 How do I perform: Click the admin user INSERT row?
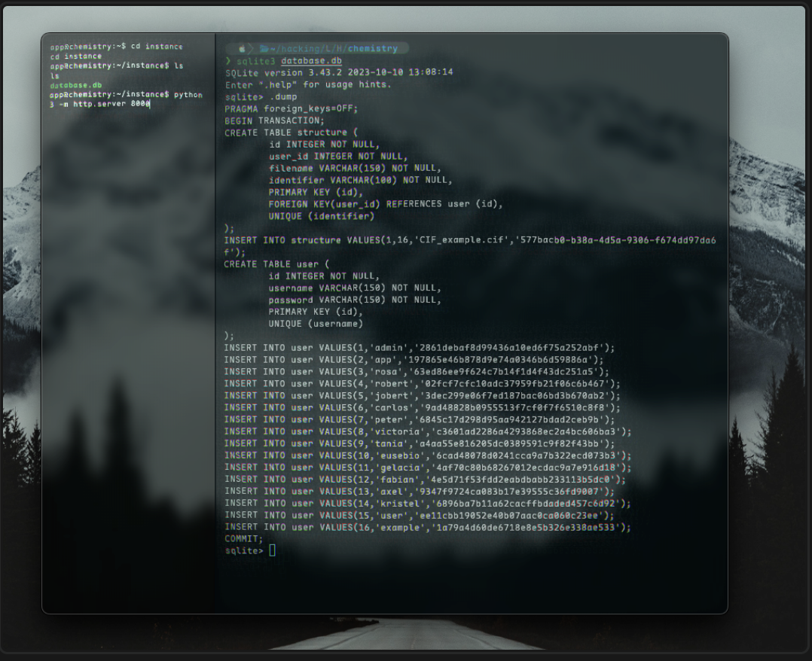[x=419, y=348]
